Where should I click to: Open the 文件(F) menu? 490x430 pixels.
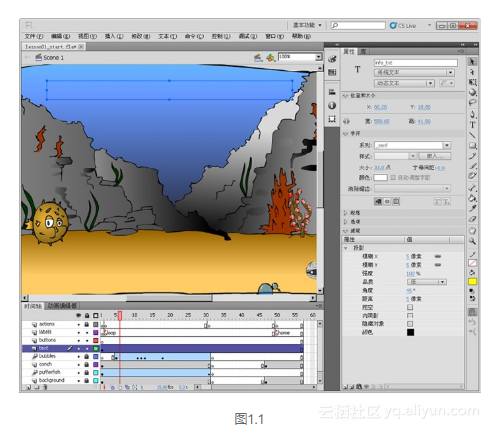(34, 36)
